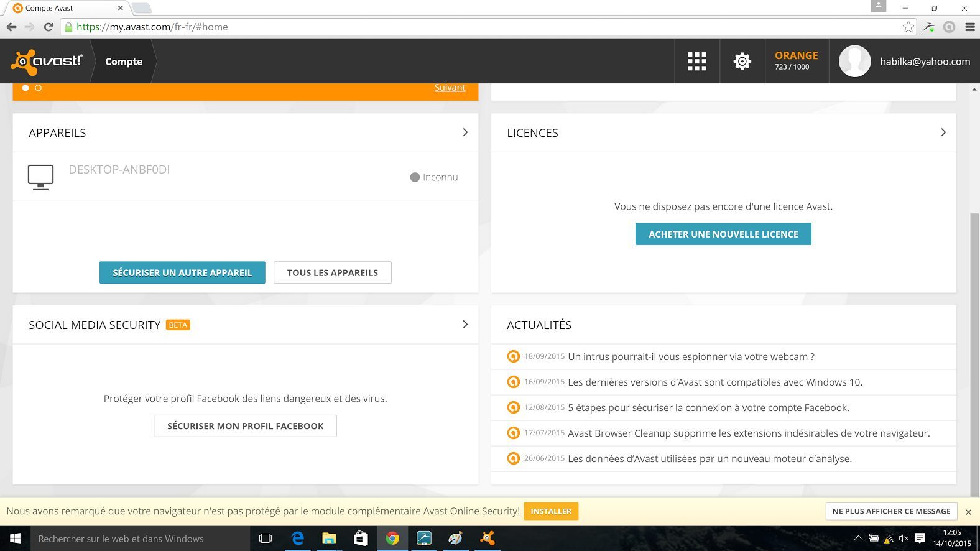Image resolution: width=980 pixels, height=551 pixels.
Task: Dismiss the notification bar with X
Action: (x=968, y=512)
